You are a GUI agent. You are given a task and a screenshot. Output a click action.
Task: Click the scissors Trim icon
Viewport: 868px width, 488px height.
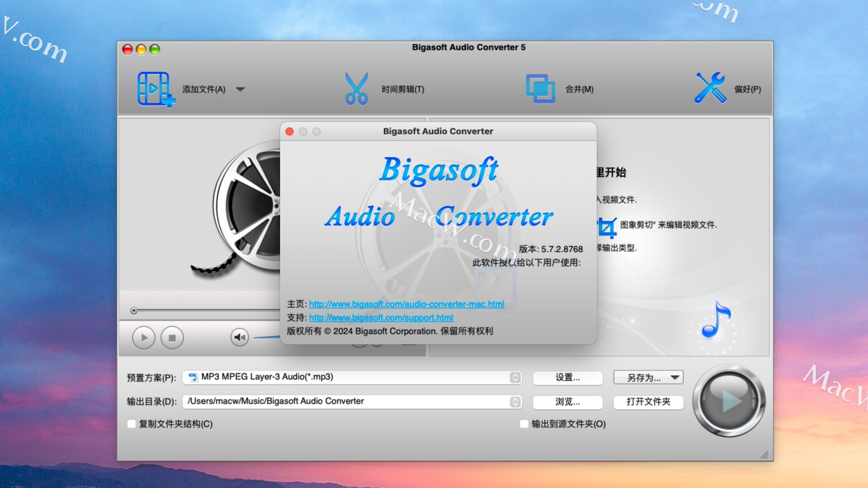point(356,89)
